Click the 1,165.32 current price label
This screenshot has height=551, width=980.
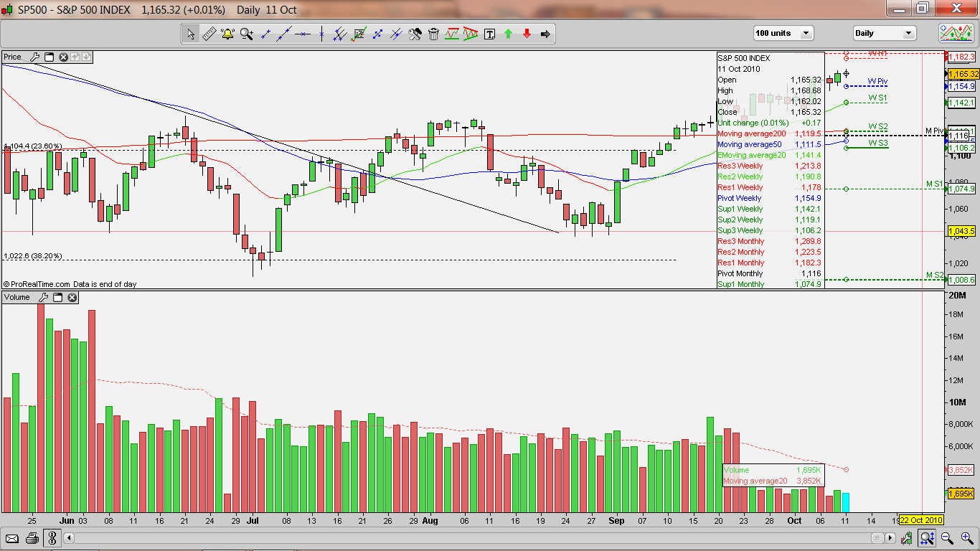pyautogui.click(x=963, y=74)
